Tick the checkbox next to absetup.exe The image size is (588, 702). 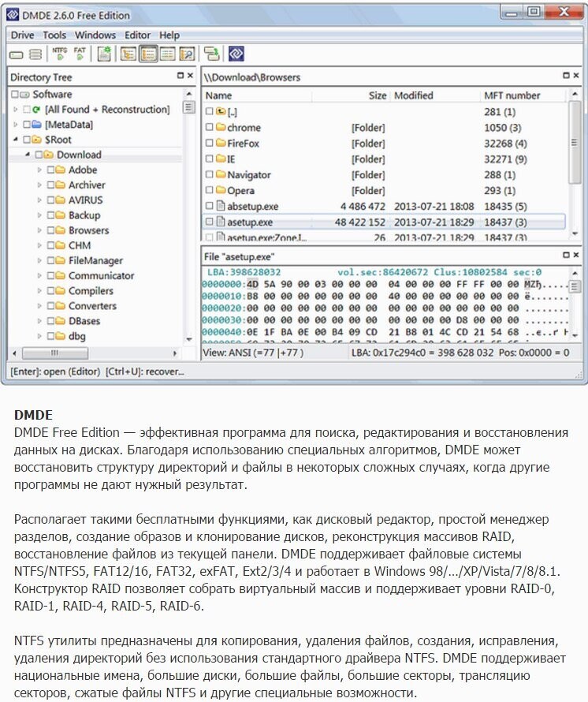coord(210,206)
